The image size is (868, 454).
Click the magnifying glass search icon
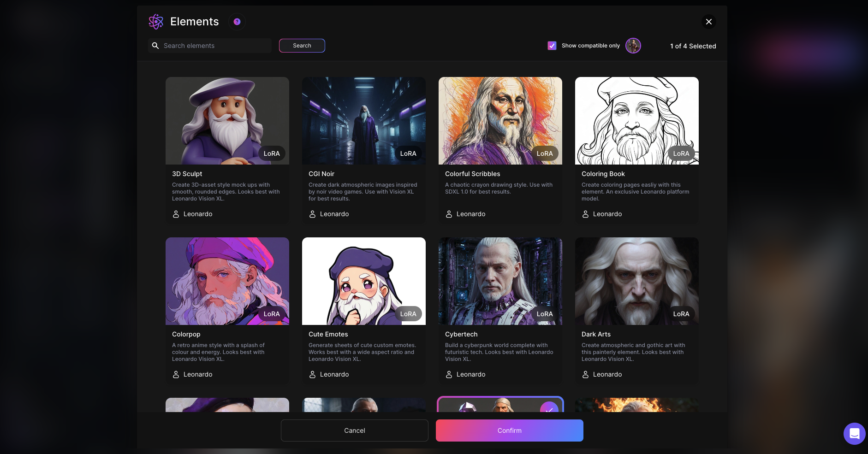pos(155,46)
